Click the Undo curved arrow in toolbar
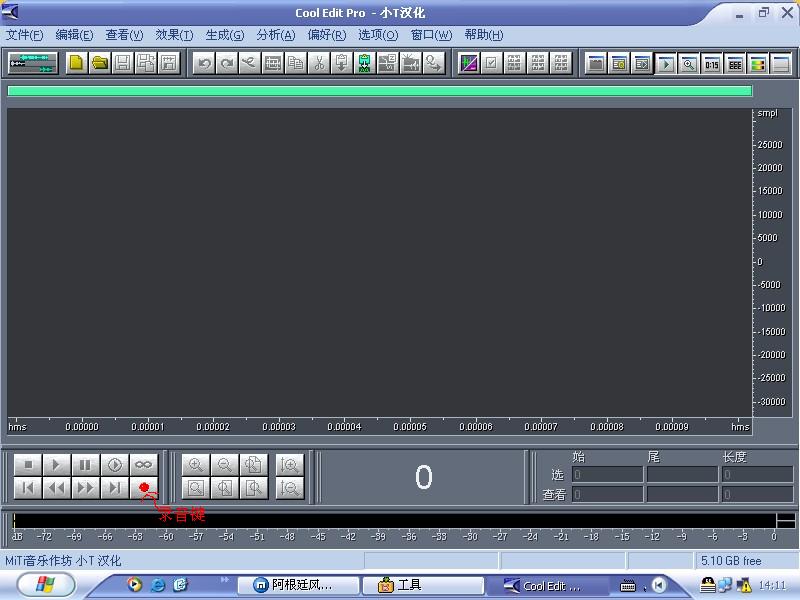This screenshot has height=600, width=800. coord(204,63)
